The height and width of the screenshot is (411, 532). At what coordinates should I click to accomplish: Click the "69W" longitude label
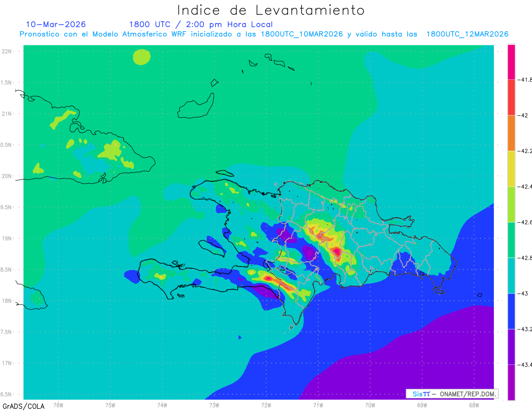pyautogui.click(x=422, y=405)
